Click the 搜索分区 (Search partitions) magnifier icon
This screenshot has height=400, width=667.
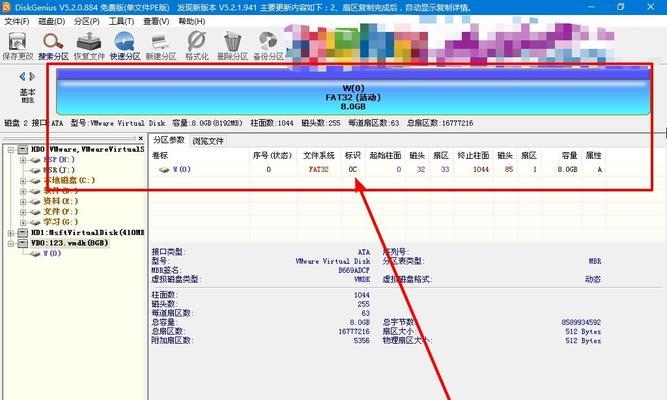[x=53, y=42]
